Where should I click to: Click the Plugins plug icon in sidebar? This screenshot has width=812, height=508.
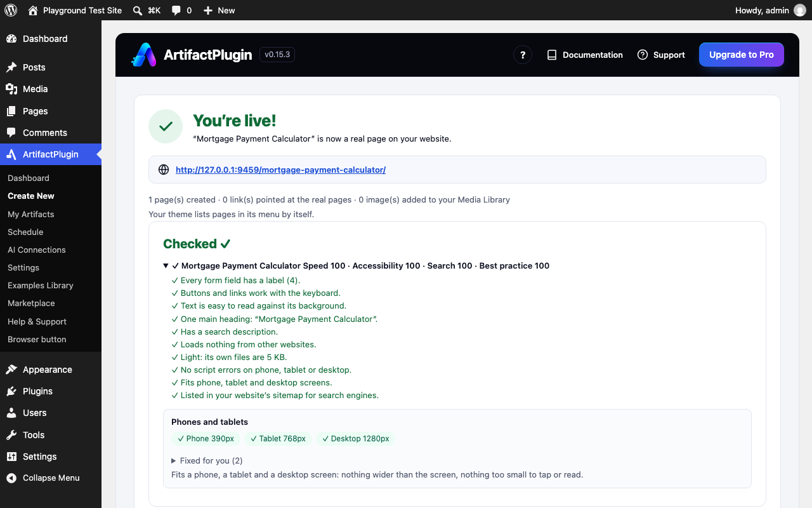point(11,391)
